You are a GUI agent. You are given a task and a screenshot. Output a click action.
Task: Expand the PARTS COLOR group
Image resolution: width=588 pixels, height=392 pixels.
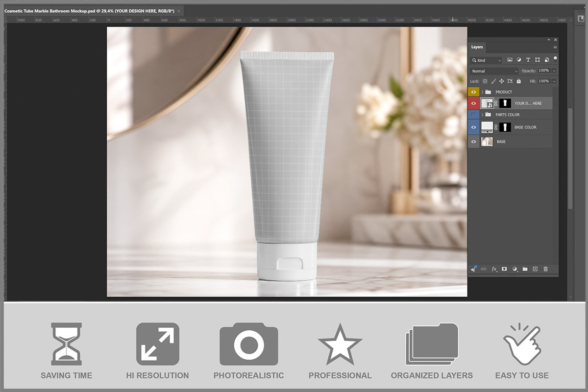click(x=482, y=115)
